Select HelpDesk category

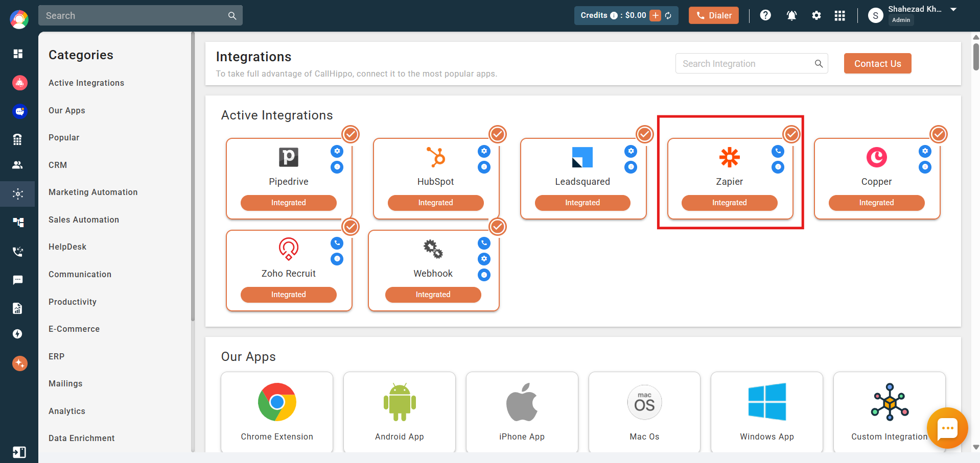point(67,247)
